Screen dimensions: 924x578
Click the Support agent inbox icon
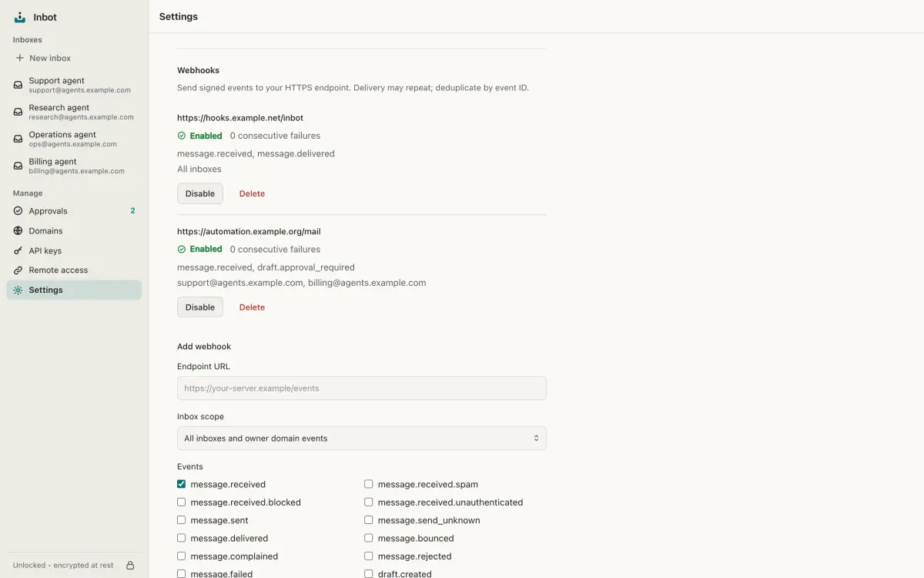(18, 85)
